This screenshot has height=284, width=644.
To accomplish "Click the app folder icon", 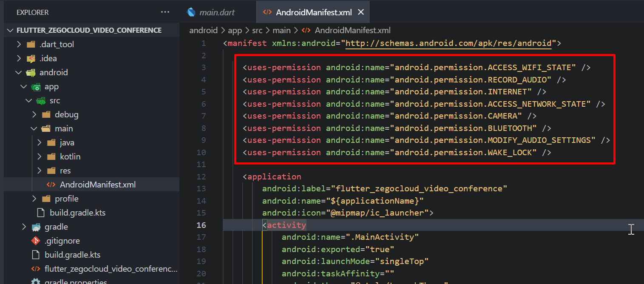I will [x=36, y=87].
